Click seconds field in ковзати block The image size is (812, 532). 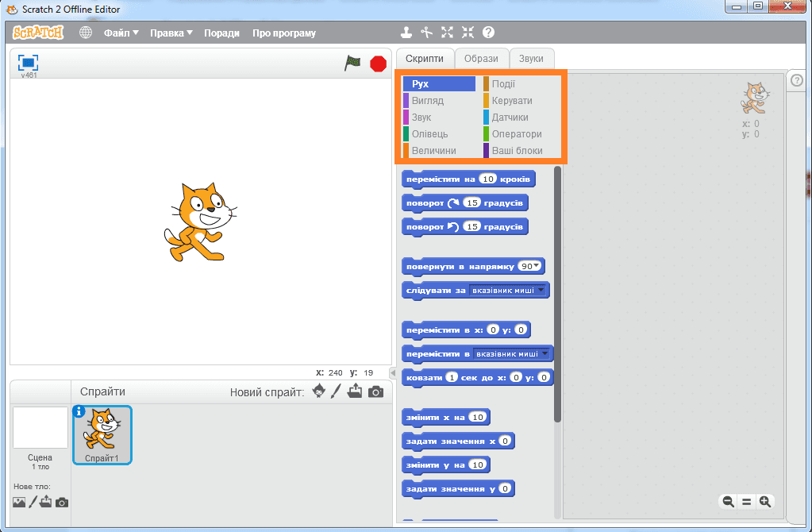[x=452, y=378]
